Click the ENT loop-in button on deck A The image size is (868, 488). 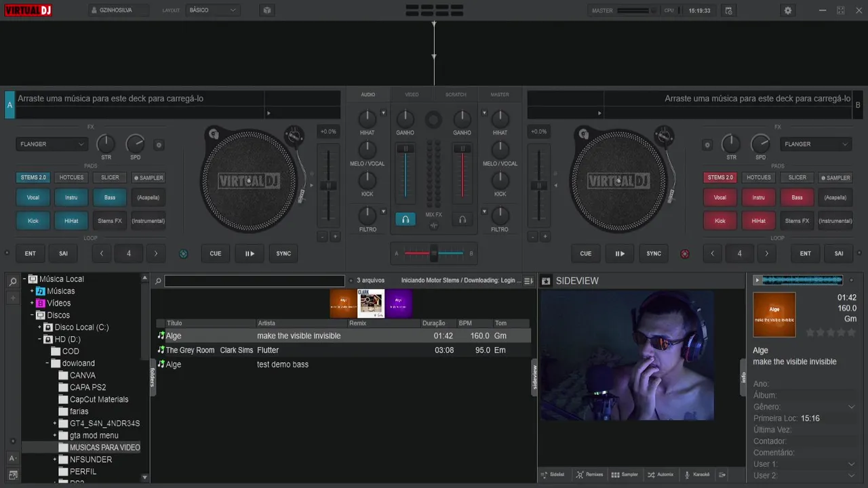click(x=31, y=253)
